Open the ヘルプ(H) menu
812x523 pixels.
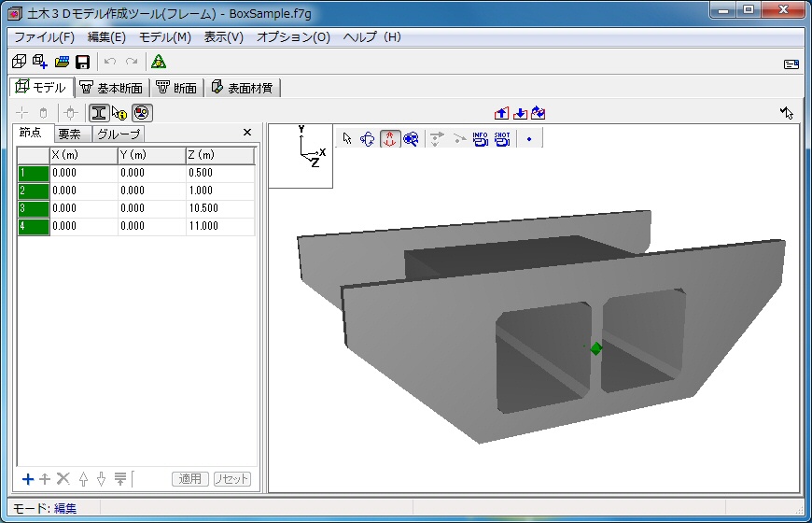(x=371, y=37)
